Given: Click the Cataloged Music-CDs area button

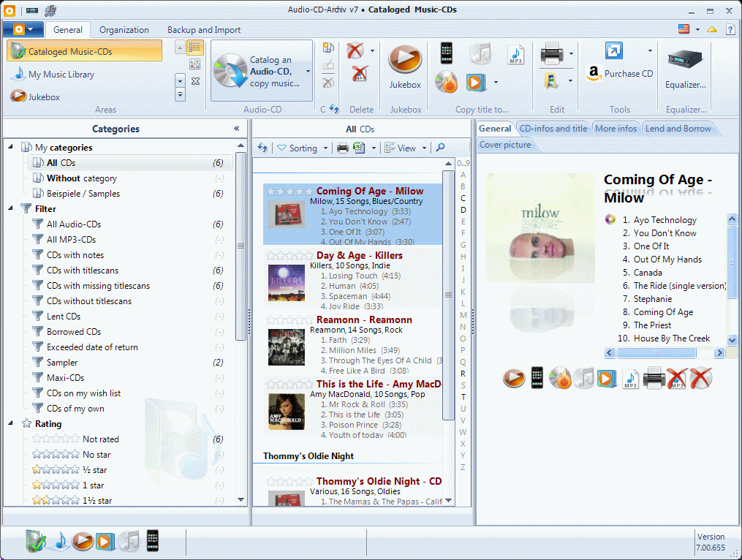Looking at the screenshot, I should pos(84,51).
